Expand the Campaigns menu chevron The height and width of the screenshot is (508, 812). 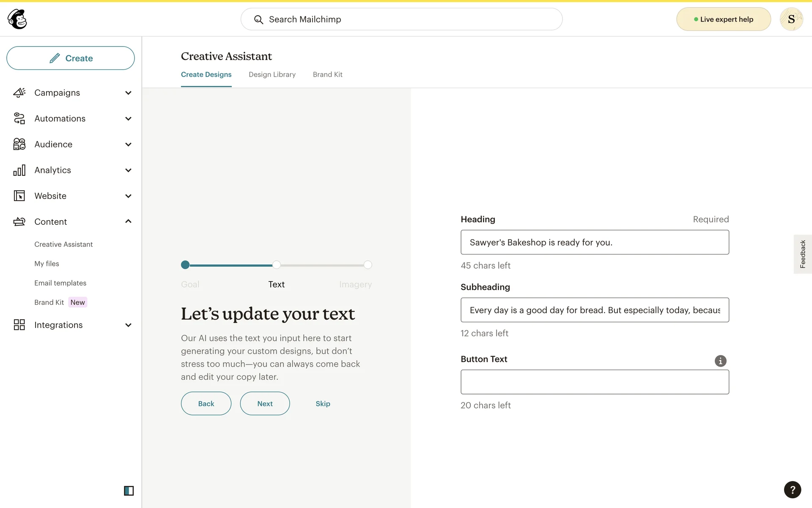pyautogui.click(x=128, y=93)
